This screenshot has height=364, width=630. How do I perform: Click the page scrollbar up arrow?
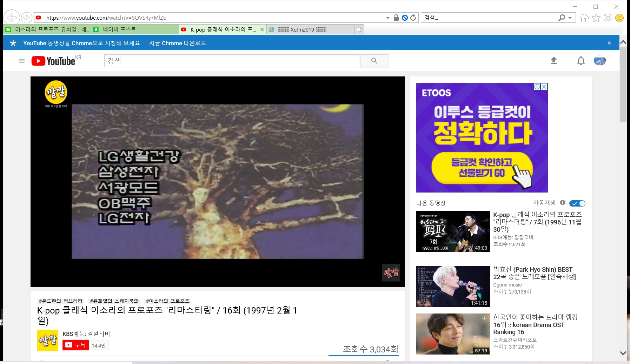pos(623,42)
